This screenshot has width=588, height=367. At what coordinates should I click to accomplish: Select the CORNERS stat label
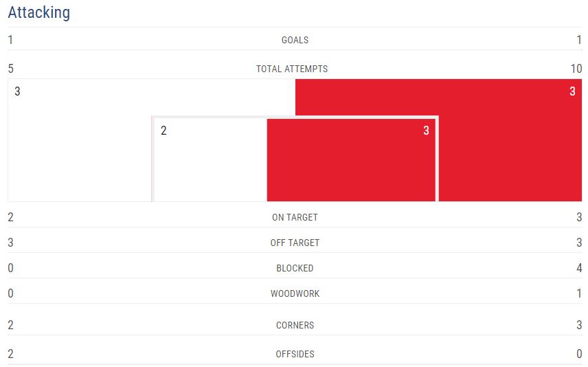coord(295,325)
